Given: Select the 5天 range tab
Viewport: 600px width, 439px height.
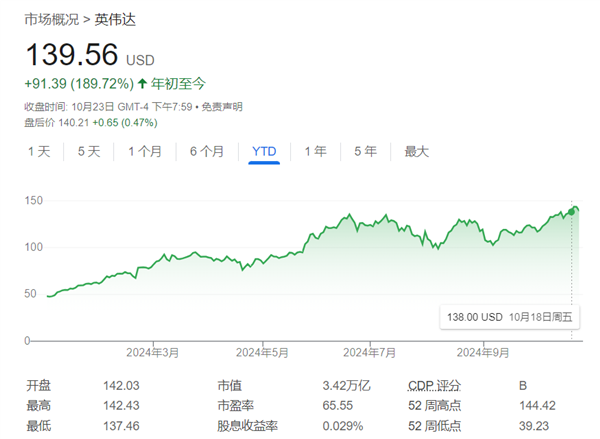Looking at the screenshot, I should point(89,152).
